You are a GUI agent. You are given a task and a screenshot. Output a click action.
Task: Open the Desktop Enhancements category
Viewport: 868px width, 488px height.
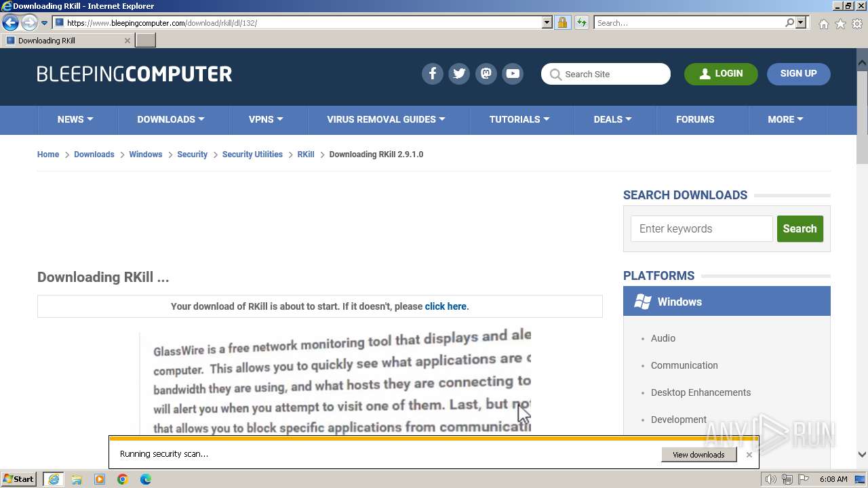click(701, 392)
